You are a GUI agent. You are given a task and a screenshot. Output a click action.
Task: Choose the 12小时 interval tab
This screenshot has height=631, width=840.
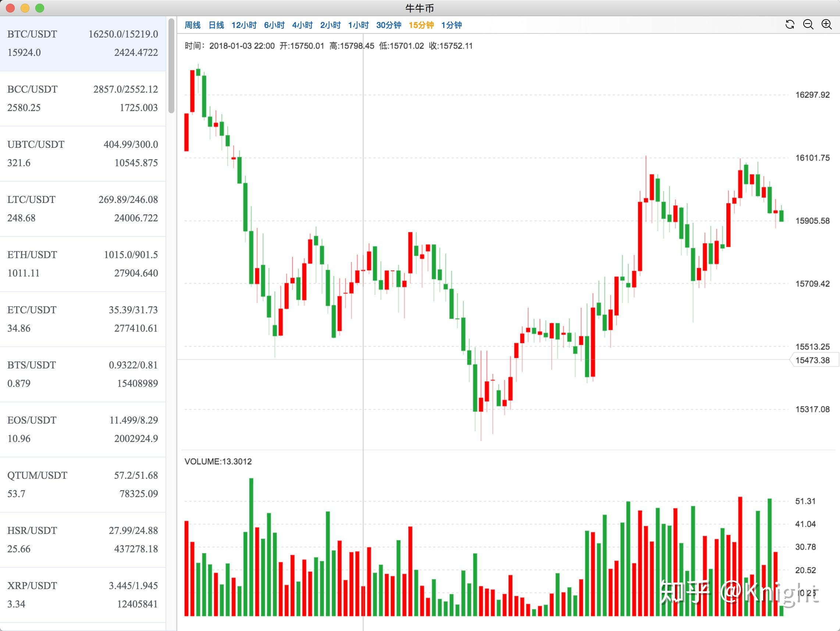244,25
